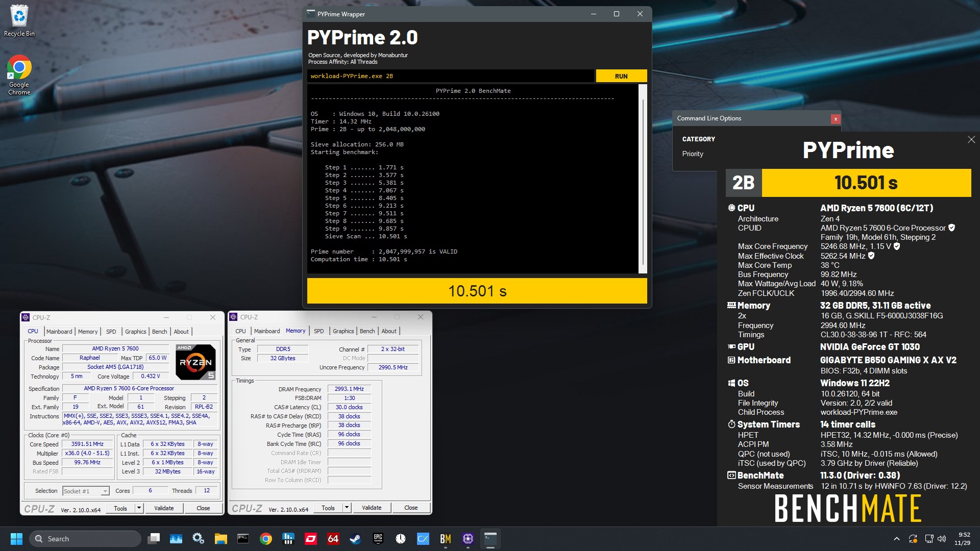The height and width of the screenshot is (551, 980).
Task: Click the workload-PYPrime.exe 2B command field
Action: (450, 76)
